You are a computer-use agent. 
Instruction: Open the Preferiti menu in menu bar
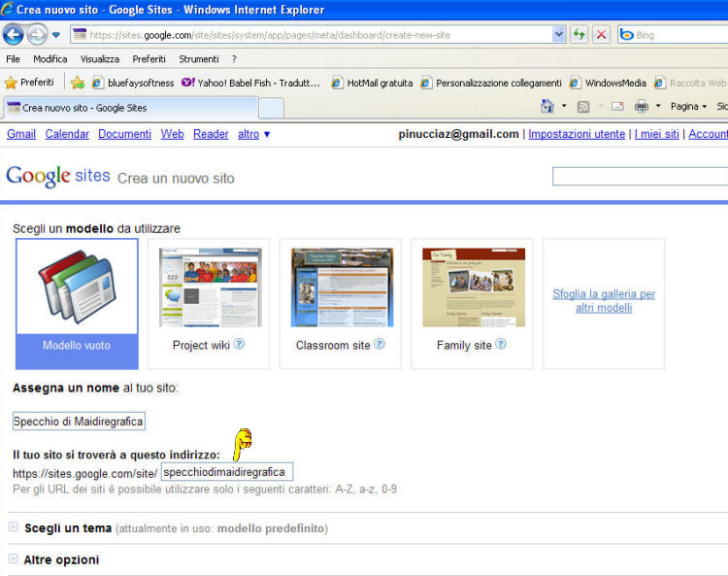click(x=149, y=59)
